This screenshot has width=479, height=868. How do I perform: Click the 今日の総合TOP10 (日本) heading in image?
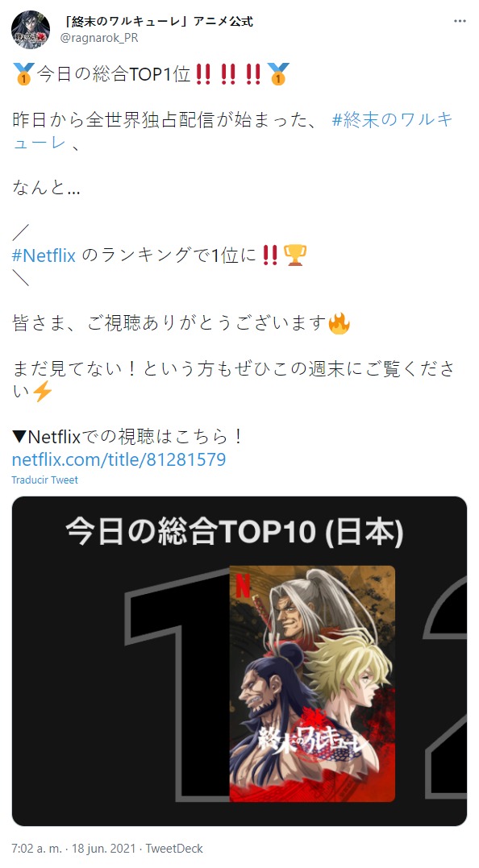coord(234,532)
